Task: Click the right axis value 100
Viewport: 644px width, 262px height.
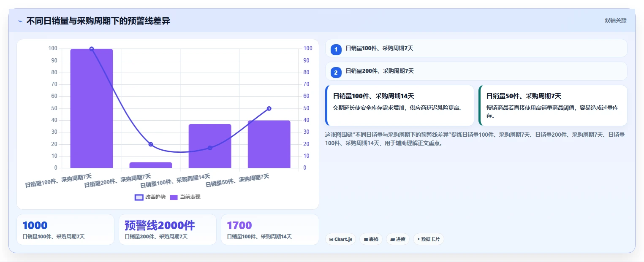Action: pyautogui.click(x=308, y=49)
